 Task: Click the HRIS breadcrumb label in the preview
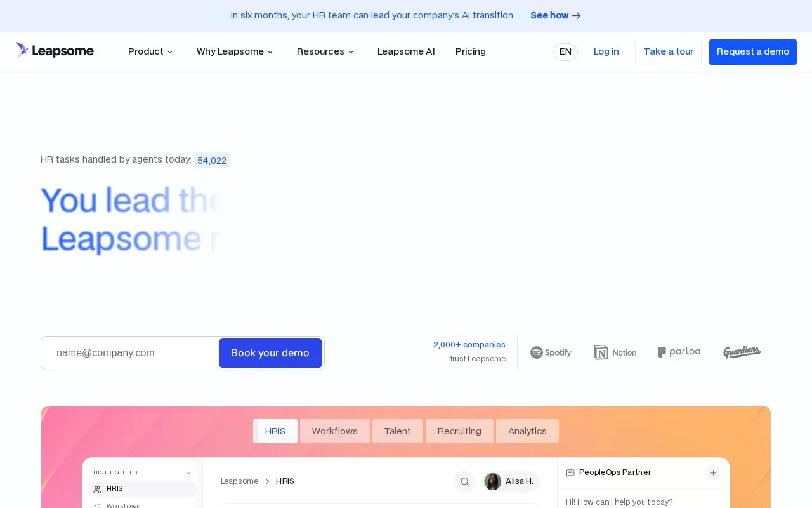tap(285, 481)
